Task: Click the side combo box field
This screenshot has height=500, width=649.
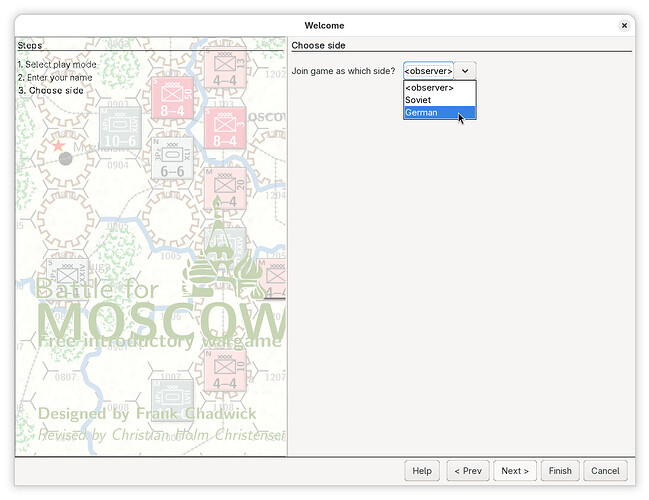Action: point(428,71)
